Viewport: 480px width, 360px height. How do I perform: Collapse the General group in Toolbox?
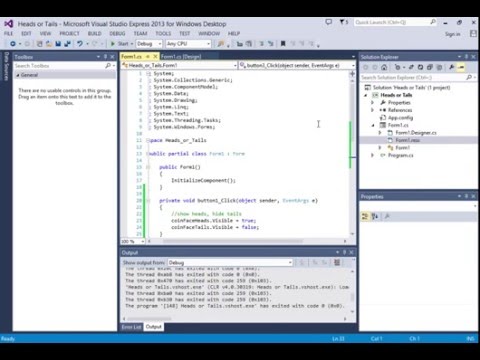[18, 75]
